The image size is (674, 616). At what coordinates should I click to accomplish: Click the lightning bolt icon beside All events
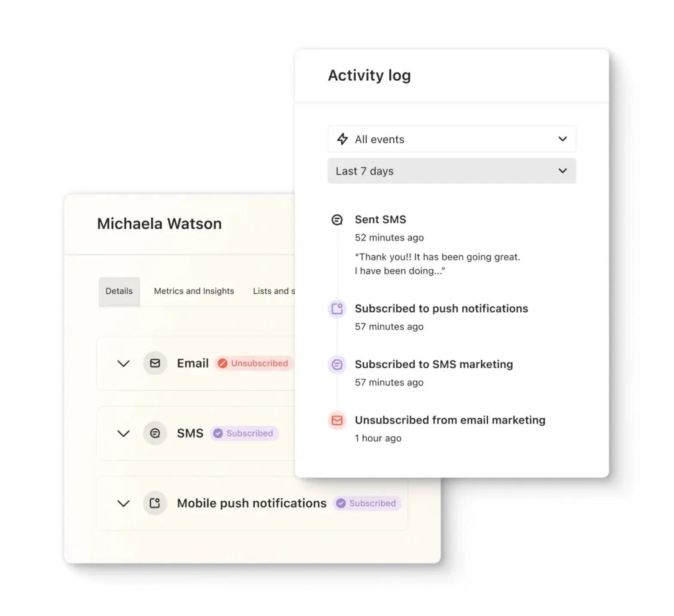(343, 139)
